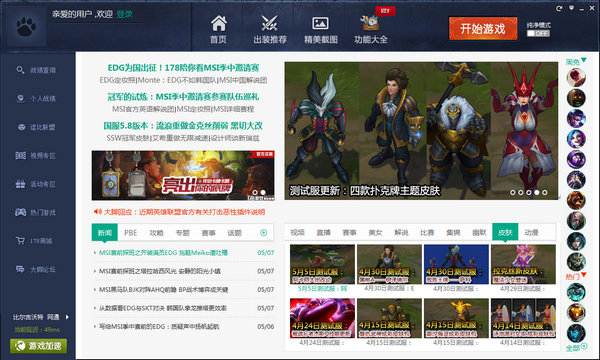
Task: Switch to the 直播 tab
Action: (x=323, y=232)
